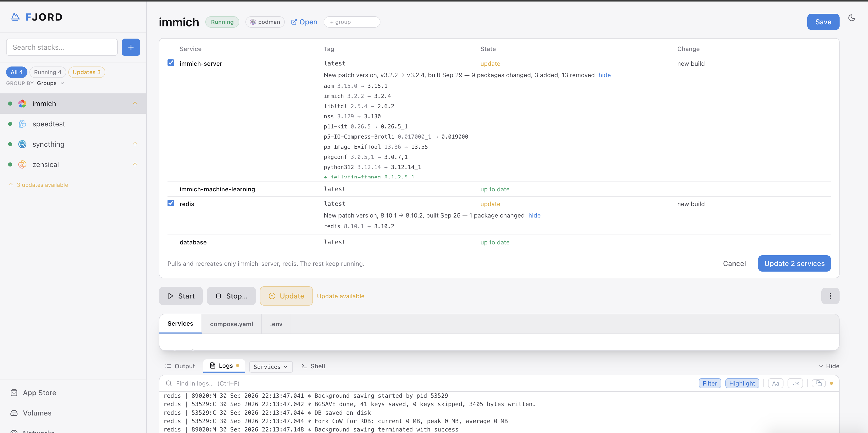
Task: Click the podman runtime badge
Action: click(x=265, y=22)
